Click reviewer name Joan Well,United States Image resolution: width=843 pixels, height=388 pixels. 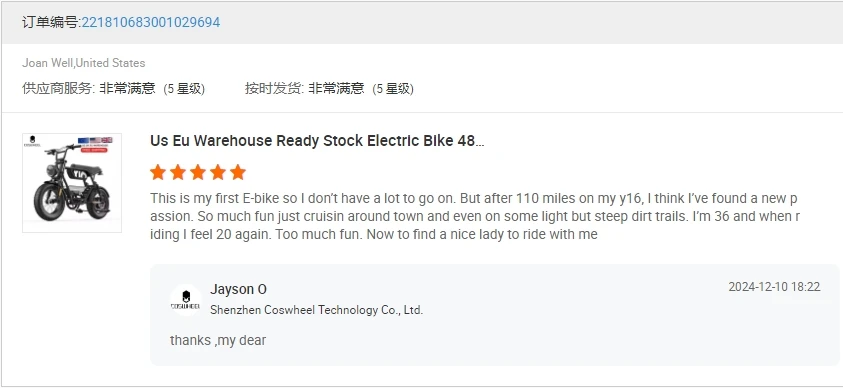(x=83, y=63)
